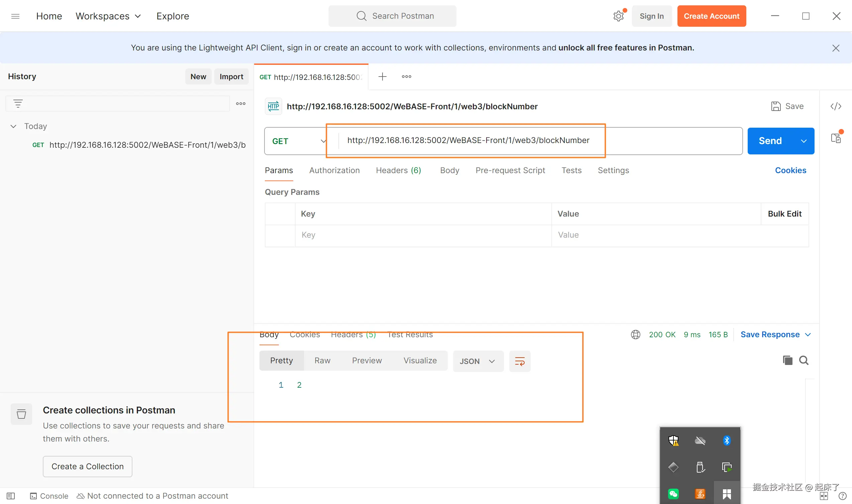Select the Raw response view
The image size is (852, 504).
(322, 360)
